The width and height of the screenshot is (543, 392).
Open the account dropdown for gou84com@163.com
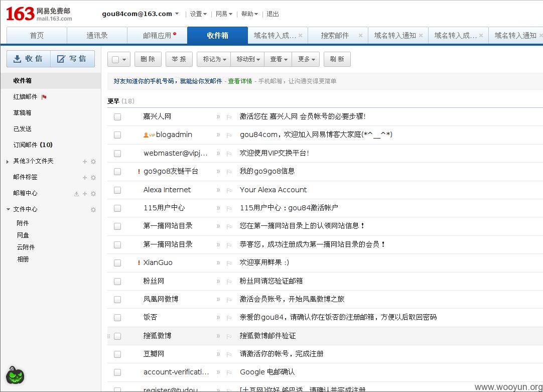(177, 14)
